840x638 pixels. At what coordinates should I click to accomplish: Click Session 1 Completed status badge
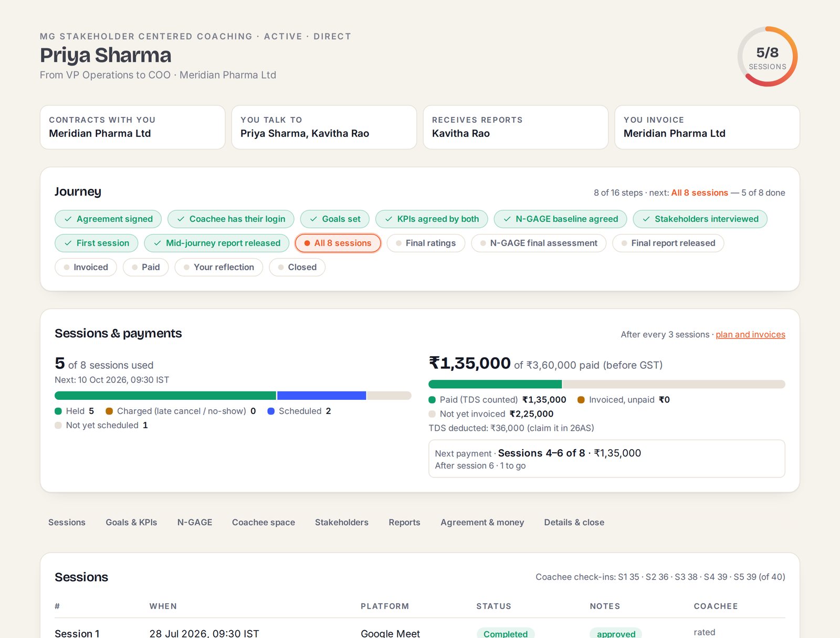point(506,633)
